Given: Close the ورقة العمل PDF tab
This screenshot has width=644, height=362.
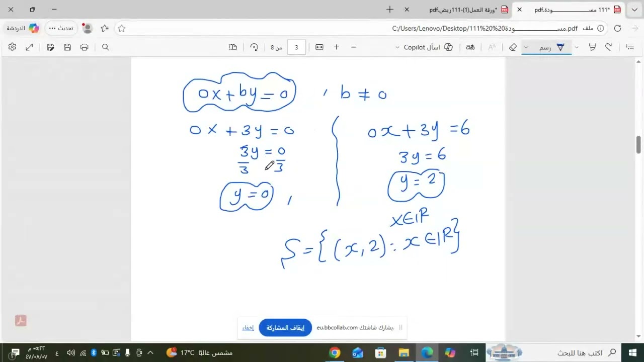Looking at the screenshot, I should pyautogui.click(x=407, y=10).
